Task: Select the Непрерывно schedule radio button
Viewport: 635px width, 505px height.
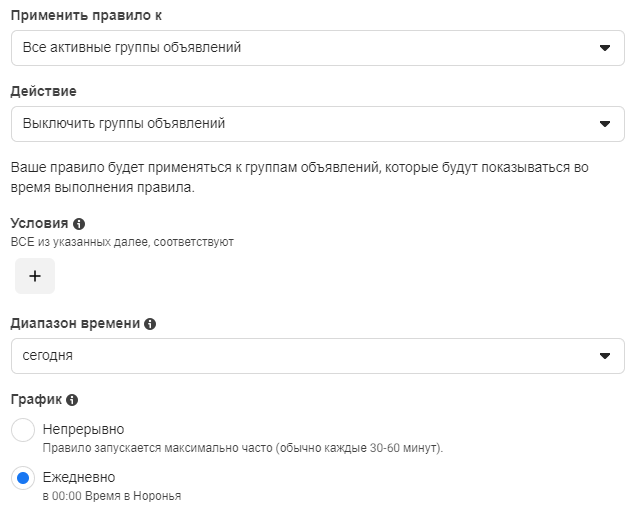Action: pyautogui.click(x=23, y=430)
